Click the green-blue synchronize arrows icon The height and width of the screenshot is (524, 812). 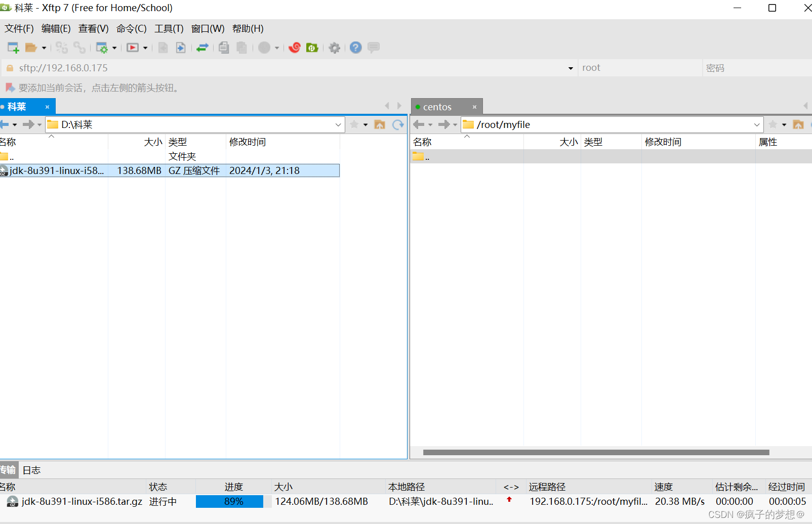click(x=202, y=48)
